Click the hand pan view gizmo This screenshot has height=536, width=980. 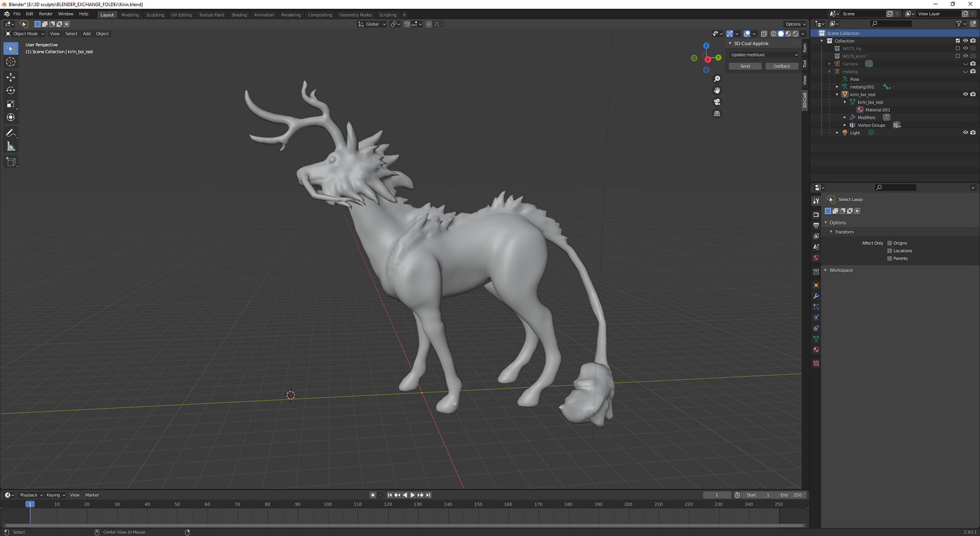[717, 90]
